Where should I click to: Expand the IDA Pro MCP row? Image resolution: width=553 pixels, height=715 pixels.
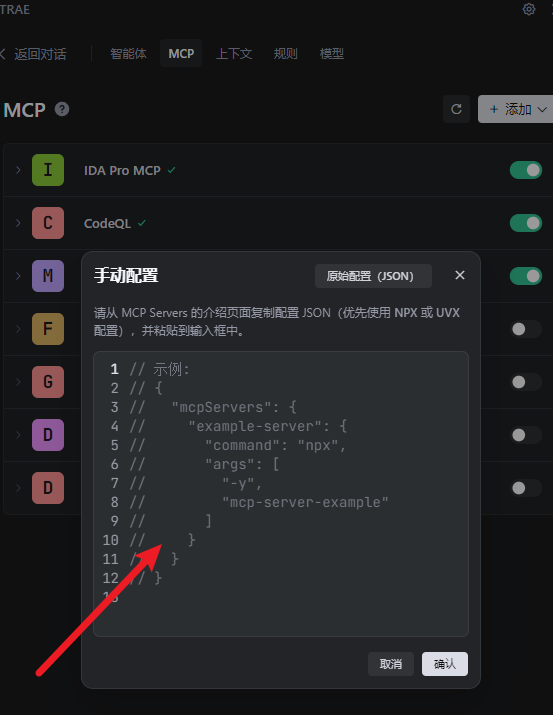[x=18, y=170]
